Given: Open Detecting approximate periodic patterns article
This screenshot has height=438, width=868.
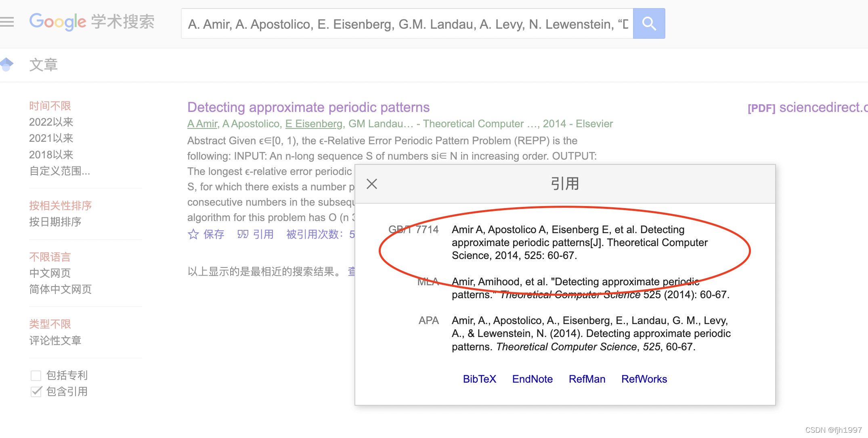Looking at the screenshot, I should pos(308,107).
